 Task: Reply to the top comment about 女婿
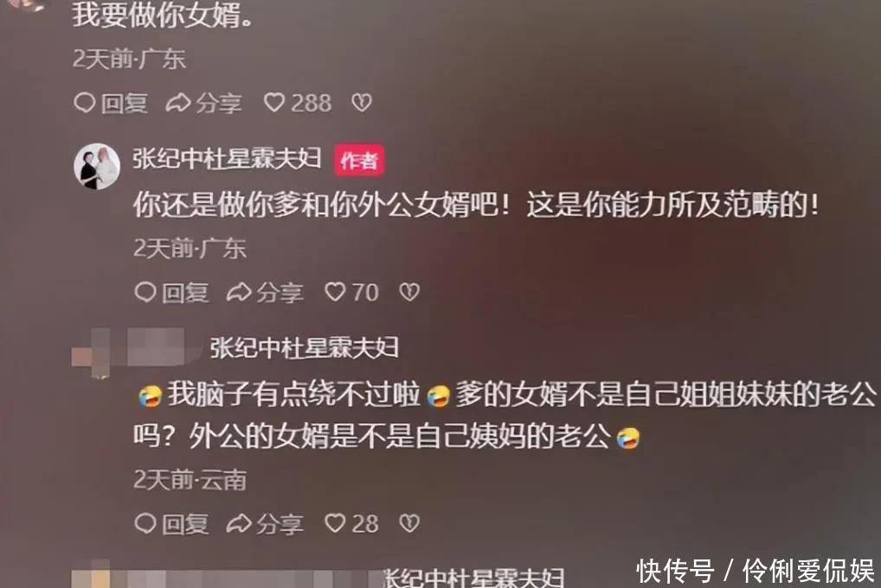point(111,103)
